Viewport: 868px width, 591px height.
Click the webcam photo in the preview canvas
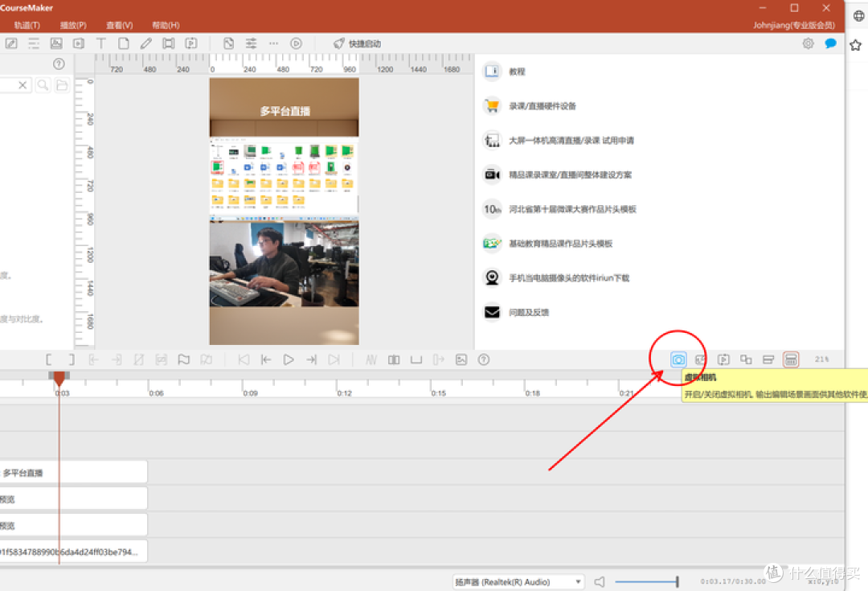[284, 263]
